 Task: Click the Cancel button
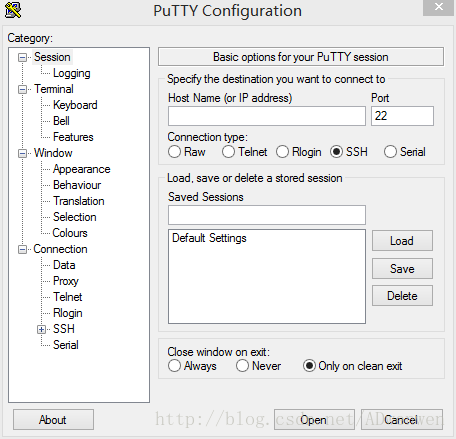coord(402,420)
